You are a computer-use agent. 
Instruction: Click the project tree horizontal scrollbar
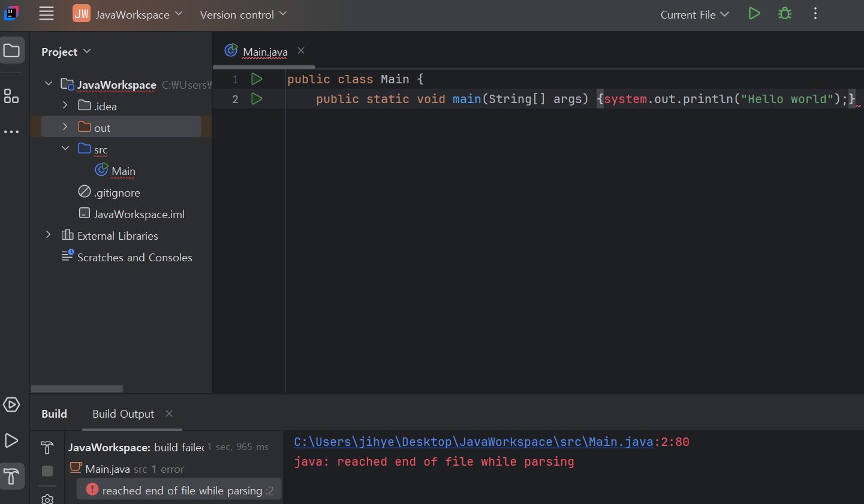coord(77,389)
